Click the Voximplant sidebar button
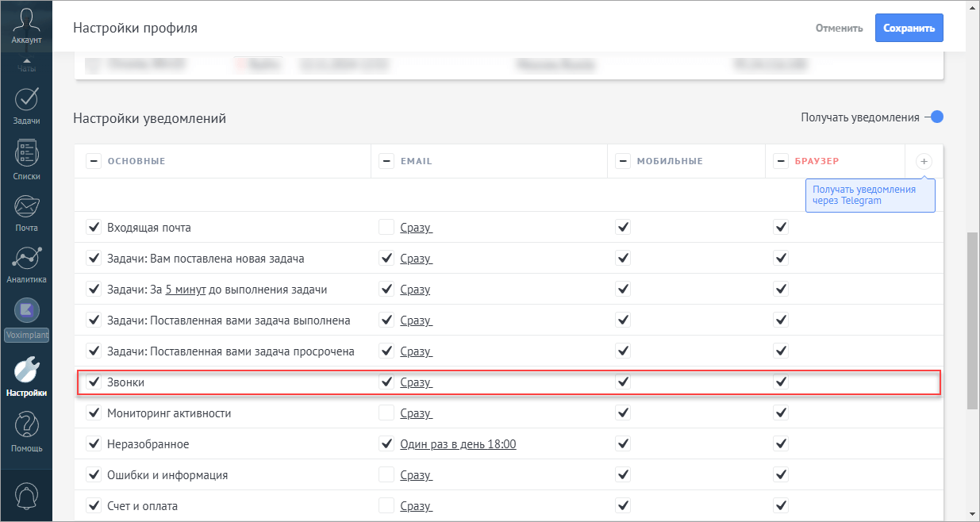 point(26,335)
